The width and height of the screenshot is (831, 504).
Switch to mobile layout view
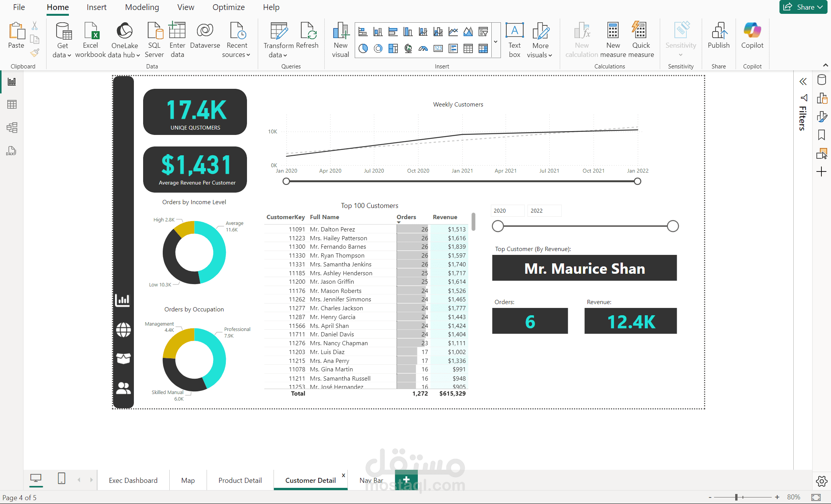click(x=62, y=479)
